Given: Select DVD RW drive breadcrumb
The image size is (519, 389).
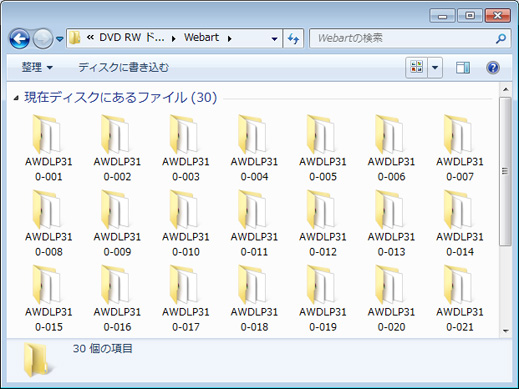Looking at the screenshot, I should coord(131,37).
